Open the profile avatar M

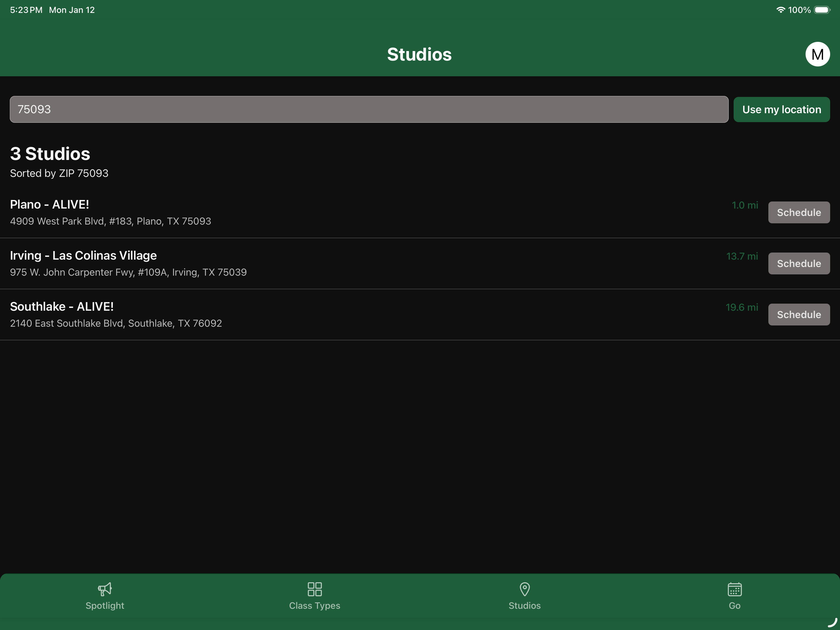coord(817,54)
